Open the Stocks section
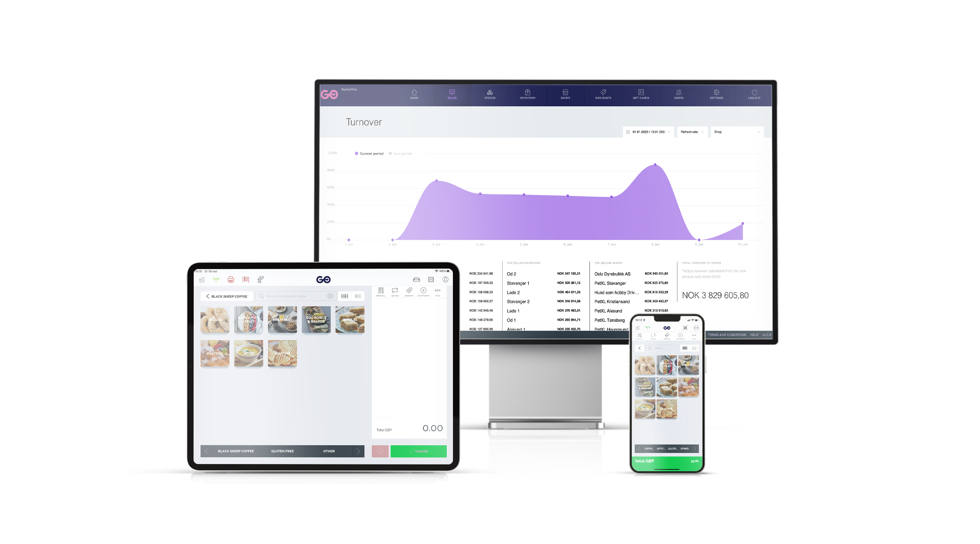The height and width of the screenshot is (544, 980). tap(489, 96)
